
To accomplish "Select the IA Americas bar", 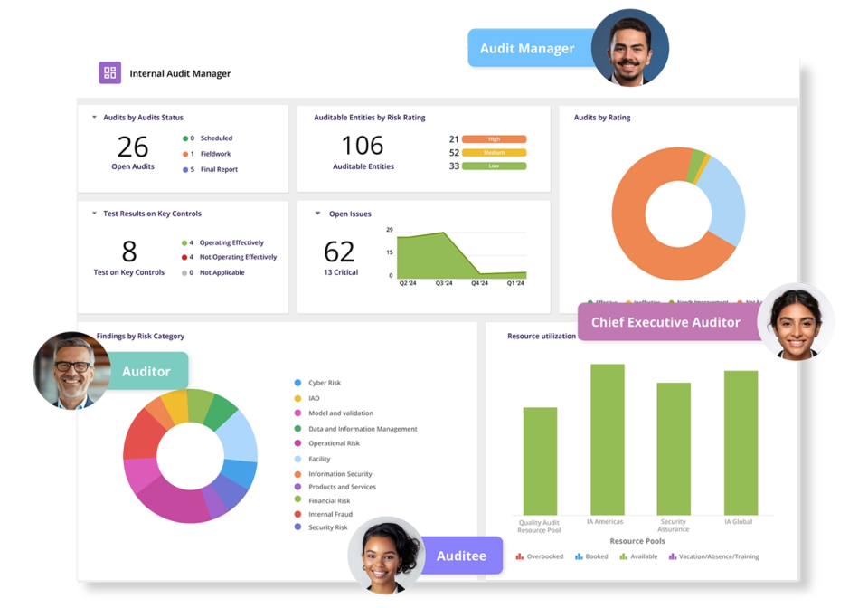I will click(608, 440).
